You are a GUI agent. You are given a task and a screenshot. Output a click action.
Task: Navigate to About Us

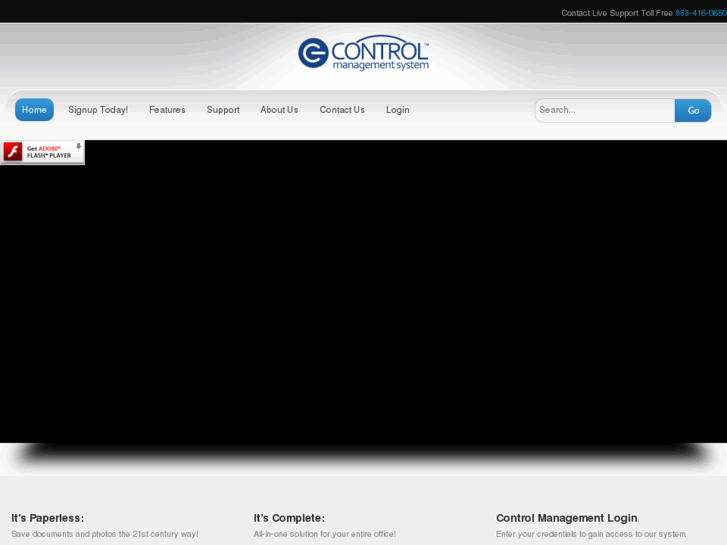pos(279,110)
